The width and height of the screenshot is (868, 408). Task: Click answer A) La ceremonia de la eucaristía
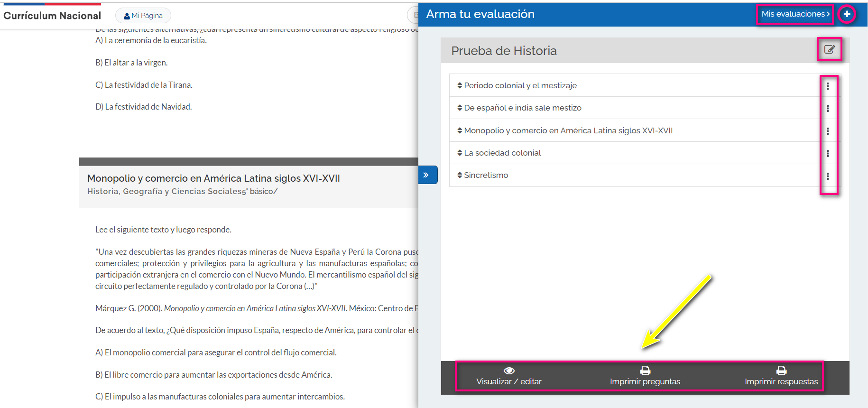tap(151, 40)
